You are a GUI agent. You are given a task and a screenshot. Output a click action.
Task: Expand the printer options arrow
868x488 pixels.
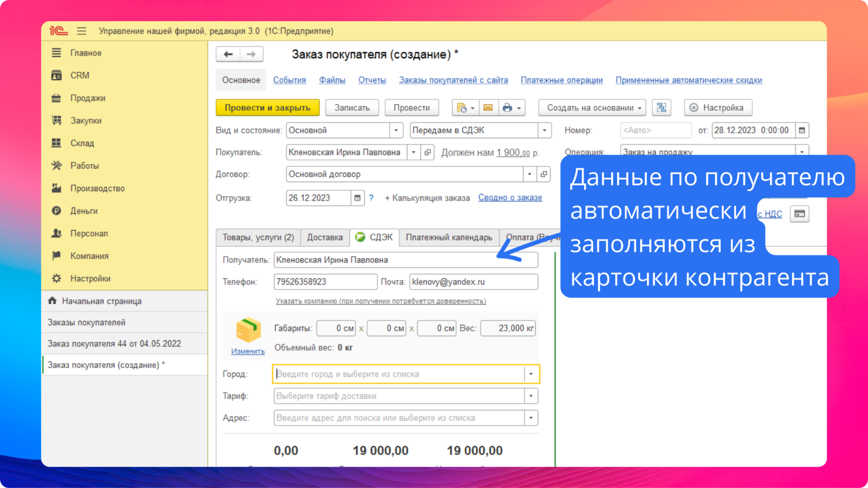click(x=519, y=108)
